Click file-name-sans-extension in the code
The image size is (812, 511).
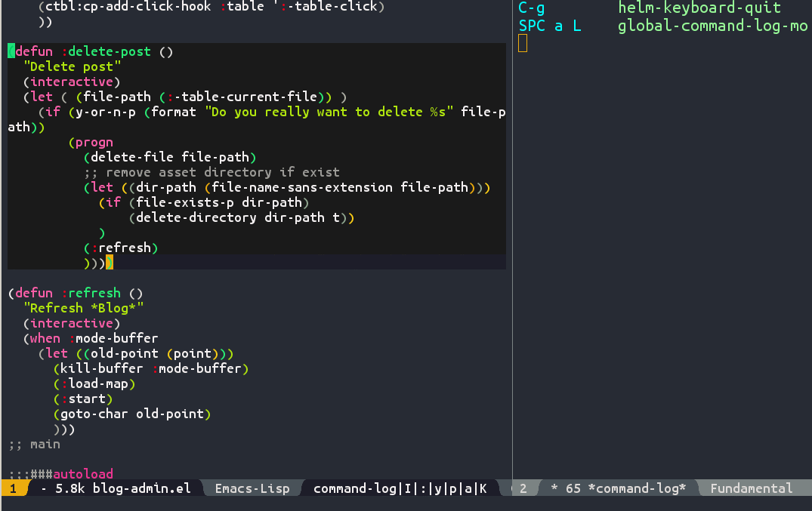[x=302, y=187]
